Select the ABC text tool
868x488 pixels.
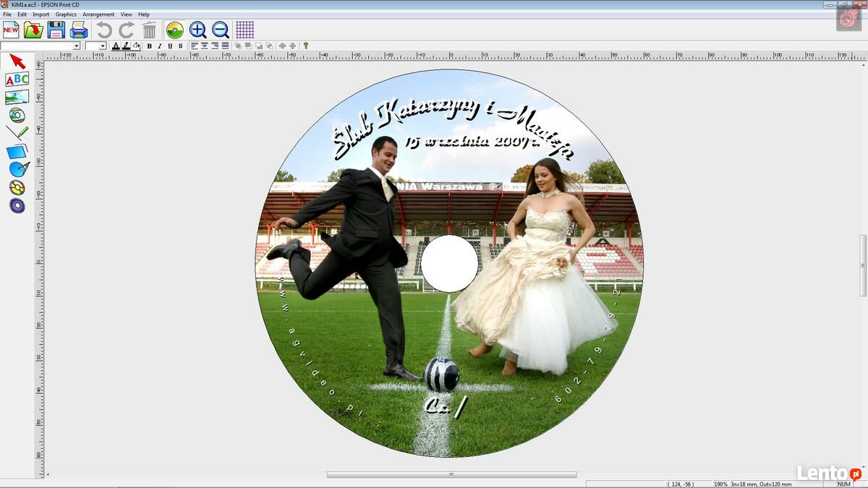(x=17, y=80)
